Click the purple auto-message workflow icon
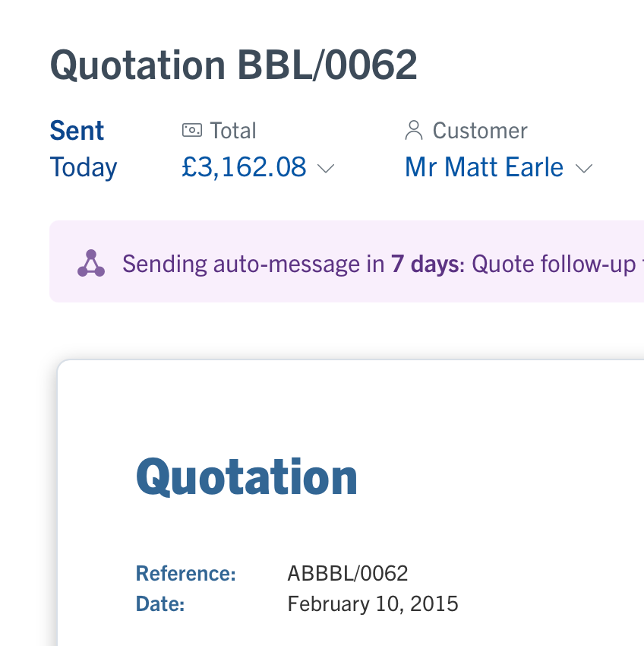This screenshot has height=646, width=644. click(91, 264)
